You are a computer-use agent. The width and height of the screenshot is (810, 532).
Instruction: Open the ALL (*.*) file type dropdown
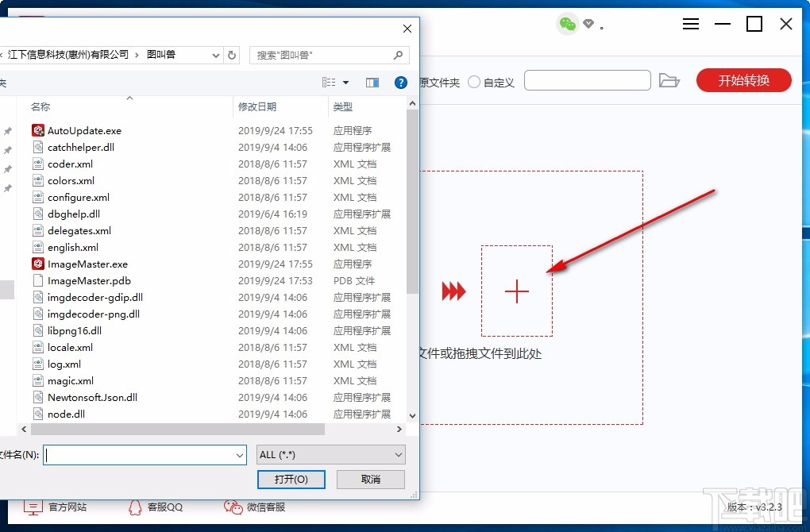coord(330,454)
